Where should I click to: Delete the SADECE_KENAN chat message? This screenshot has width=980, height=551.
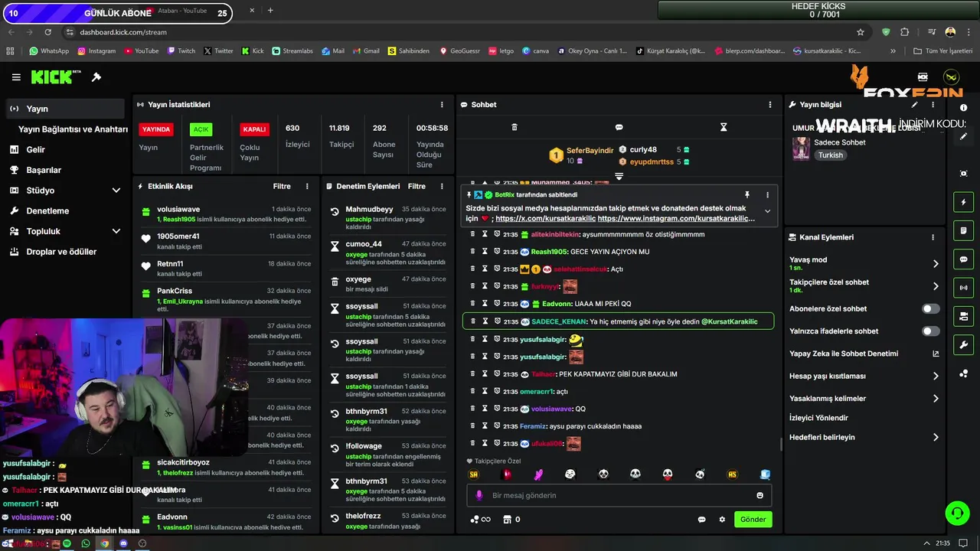point(472,321)
